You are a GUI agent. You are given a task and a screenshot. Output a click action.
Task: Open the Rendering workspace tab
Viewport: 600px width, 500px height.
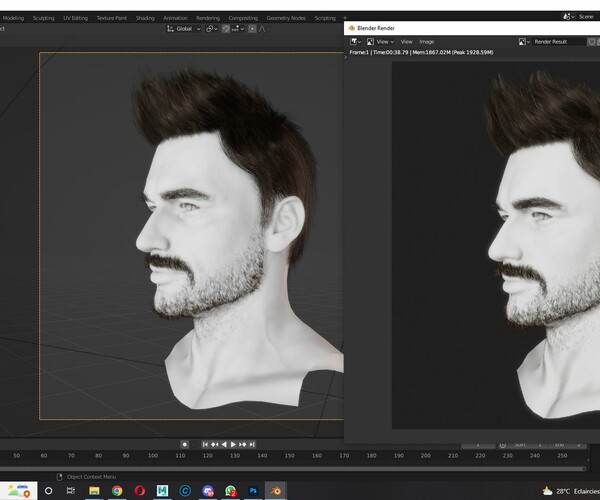click(208, 18)
